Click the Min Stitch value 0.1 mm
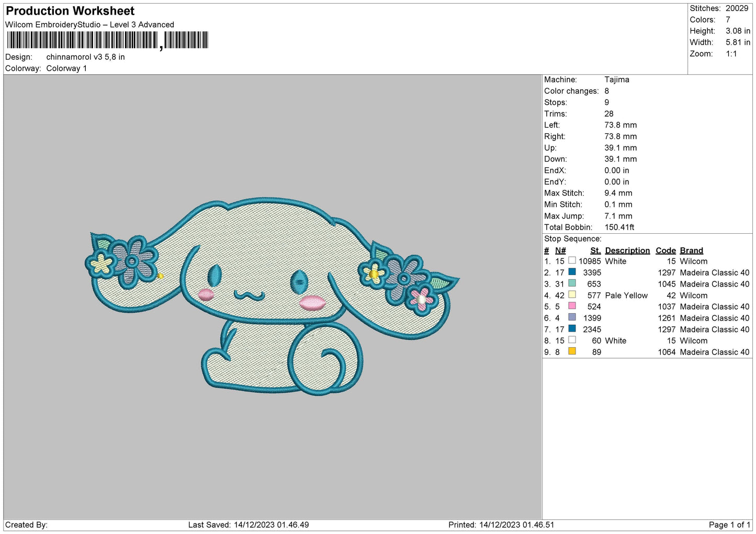Image resolution: width=756 pixels, height=534 pixels. tap(618, 204)
